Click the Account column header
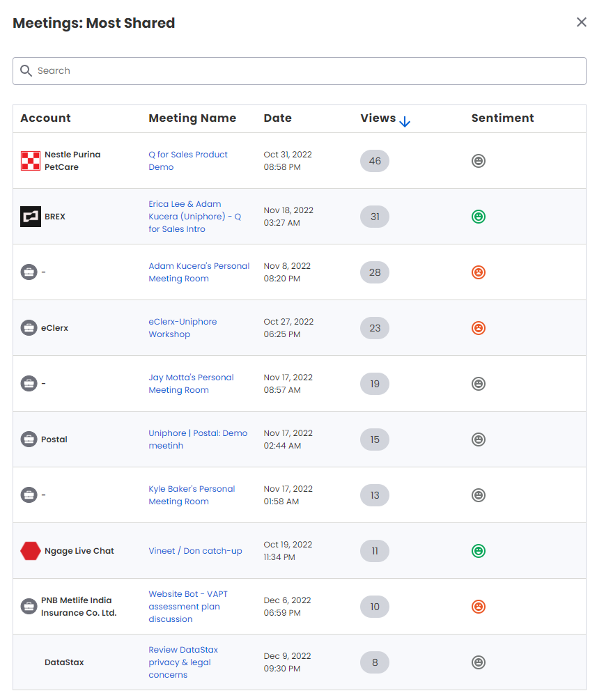Viewport: 597px width, 700px height. pyautogui.click(x=45, y=118)
